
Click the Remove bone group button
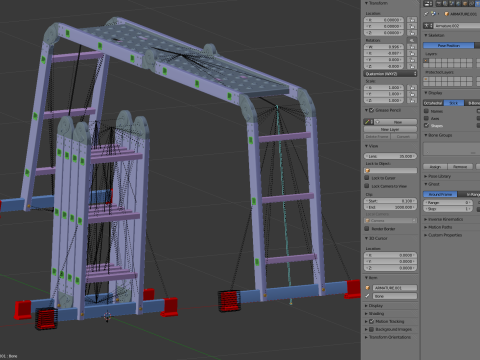tap(460, 167)
